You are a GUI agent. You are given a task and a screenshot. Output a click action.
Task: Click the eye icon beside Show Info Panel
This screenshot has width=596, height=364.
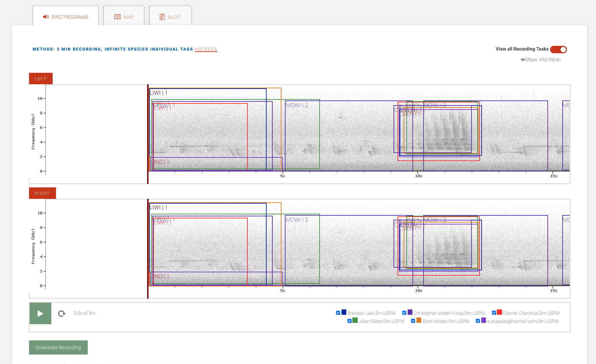click(x=523, y=60)
